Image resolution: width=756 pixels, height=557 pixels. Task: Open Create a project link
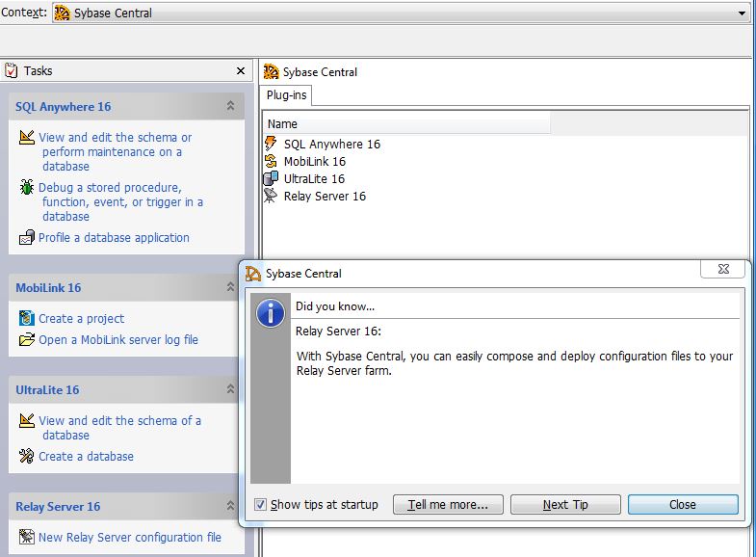coord(82,319)
